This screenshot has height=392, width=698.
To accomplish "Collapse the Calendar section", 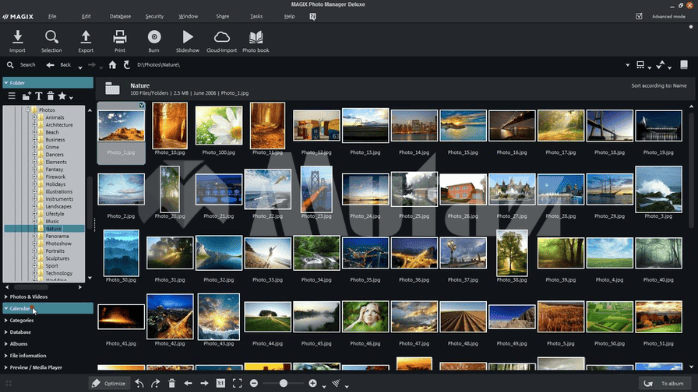I will point(48,308).
